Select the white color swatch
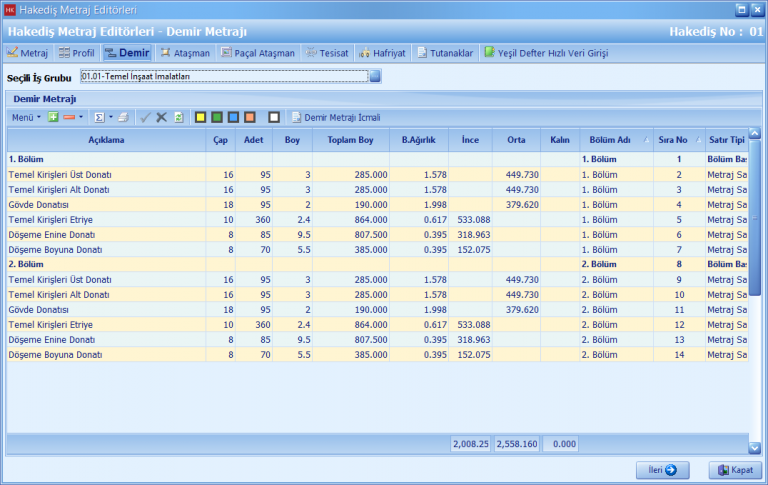Image resolution: width=768 pixels, height=485 pixels. [x=273, y=117]
